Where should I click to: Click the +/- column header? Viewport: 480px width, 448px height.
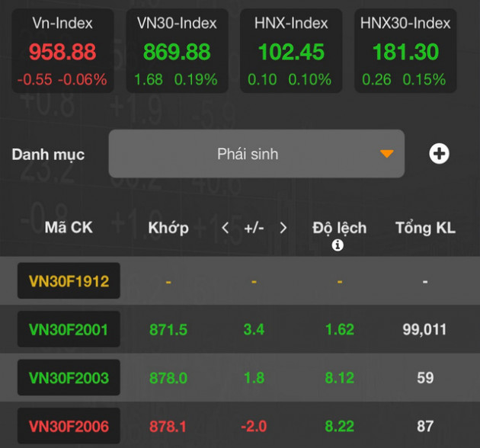pyautogui.click(x=254, y=228)
